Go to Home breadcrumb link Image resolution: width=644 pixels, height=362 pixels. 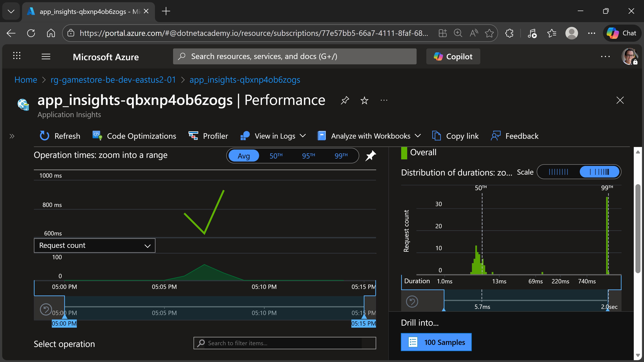25,80
